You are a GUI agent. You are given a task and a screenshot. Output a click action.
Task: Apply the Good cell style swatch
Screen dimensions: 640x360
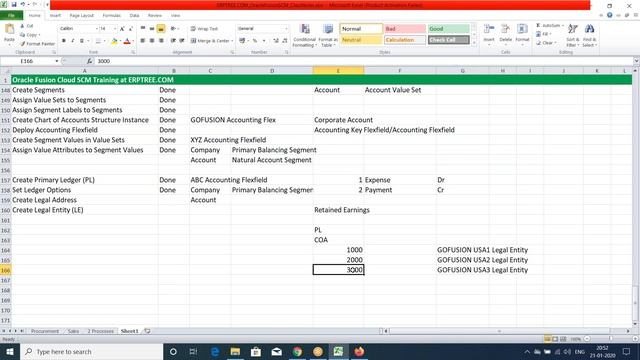pos(449,29)
